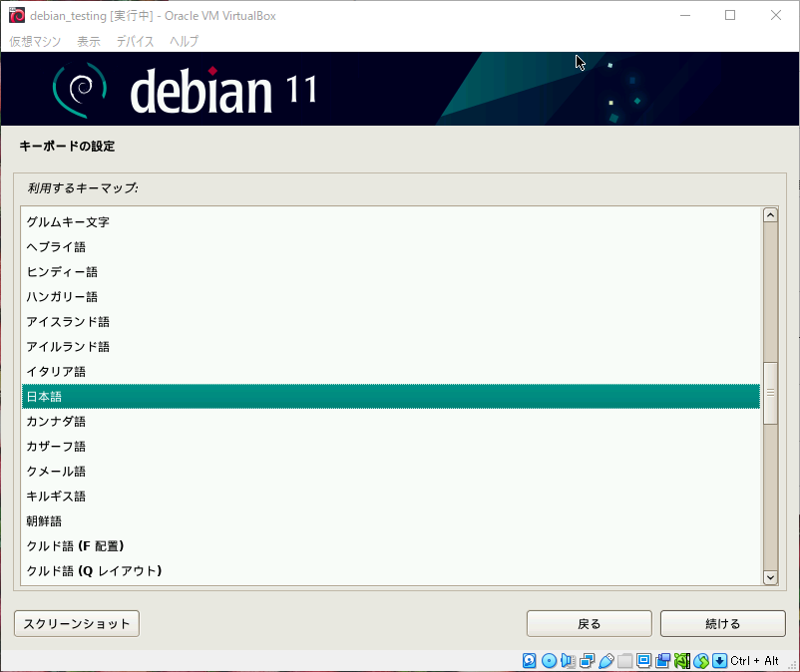
Task: Click the keymap list scrollbar thumb
Action: [x=770, y=393]
